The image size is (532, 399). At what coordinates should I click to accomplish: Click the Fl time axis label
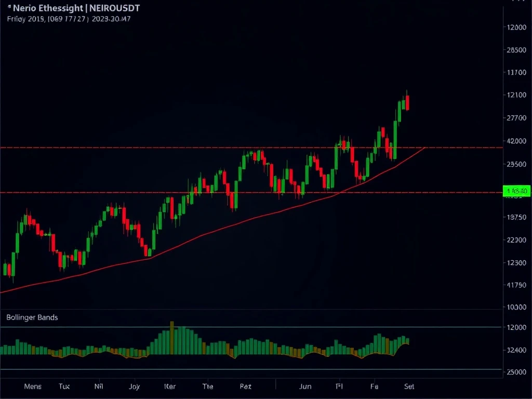[x=339, y=387]
